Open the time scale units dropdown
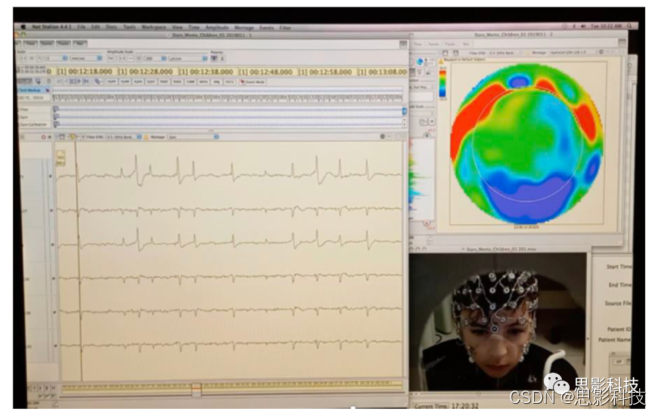This screenshot has width=662, height=416. [x=86, y=58]
